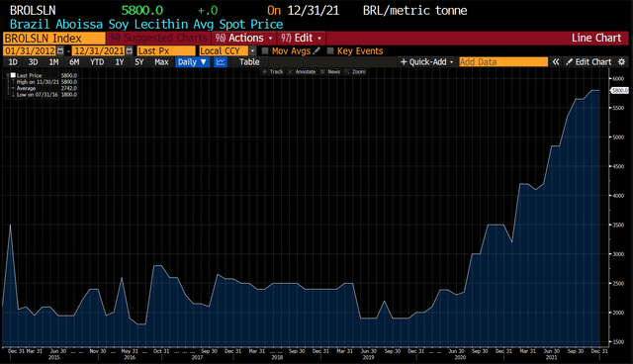
Task: Click the Brazil Aboissa Soy Lecithin title
Action: (146, 24)
